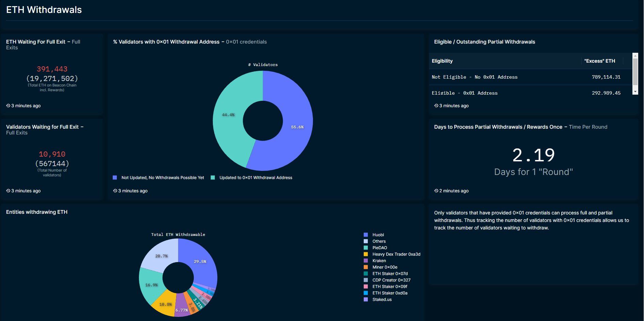Click the table scrollbar up arrow
The width and height of the screenshot is (644, 321).
635,55
